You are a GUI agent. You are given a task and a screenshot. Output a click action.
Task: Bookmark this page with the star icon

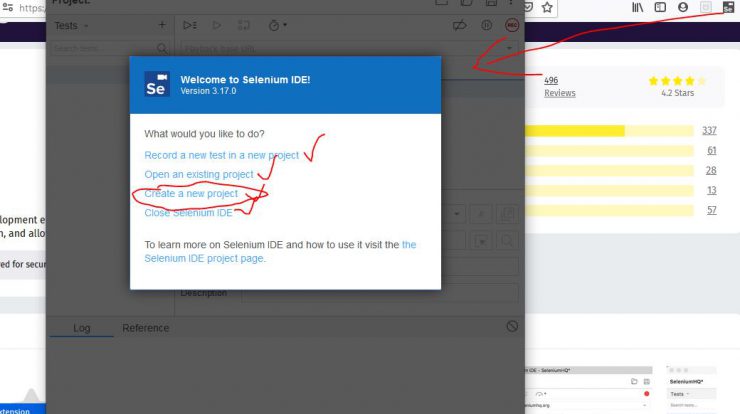point(547,7)
